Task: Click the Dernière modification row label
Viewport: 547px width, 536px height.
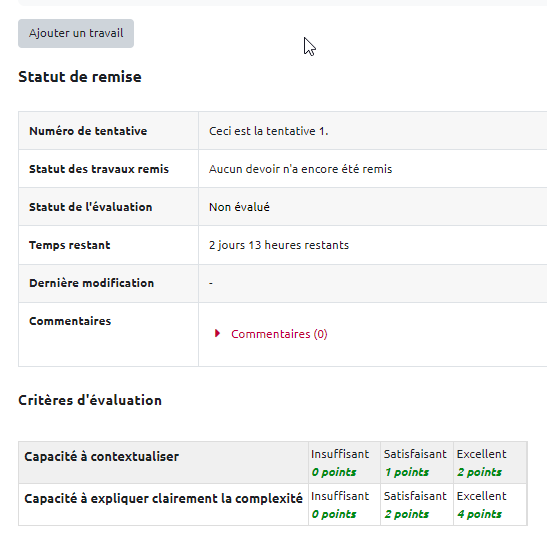Action: [91, 283]
